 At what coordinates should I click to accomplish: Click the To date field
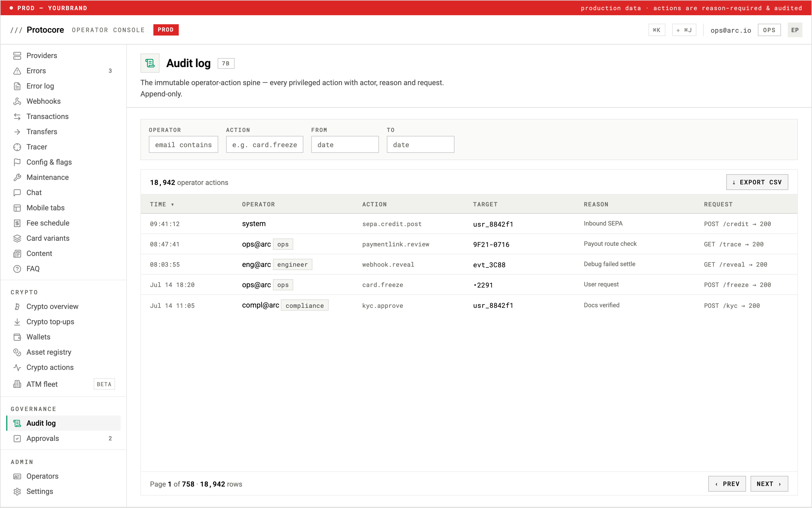tap(421, 144)
